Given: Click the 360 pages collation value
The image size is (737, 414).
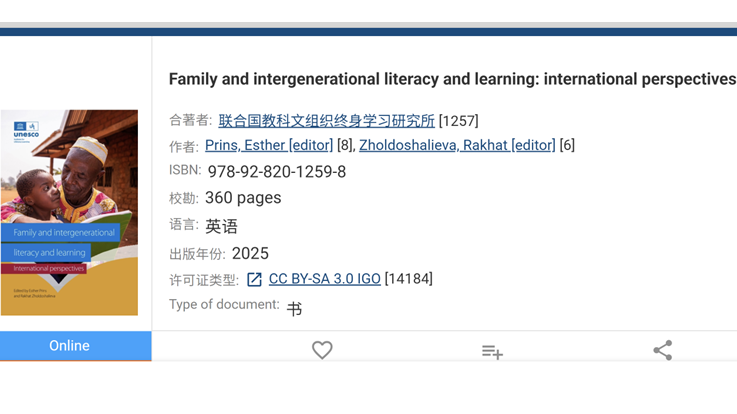Looking at the screenshot, I should point(243,198).
